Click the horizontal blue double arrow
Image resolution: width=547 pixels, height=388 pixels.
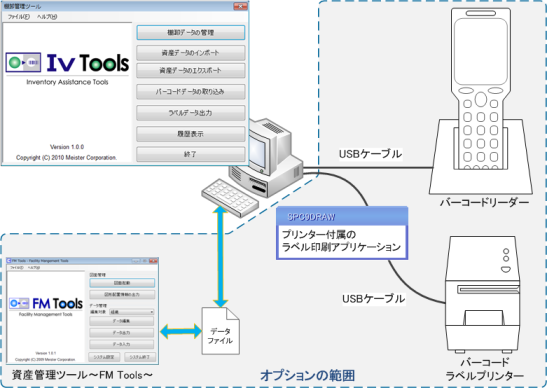[x=181, y=331]
